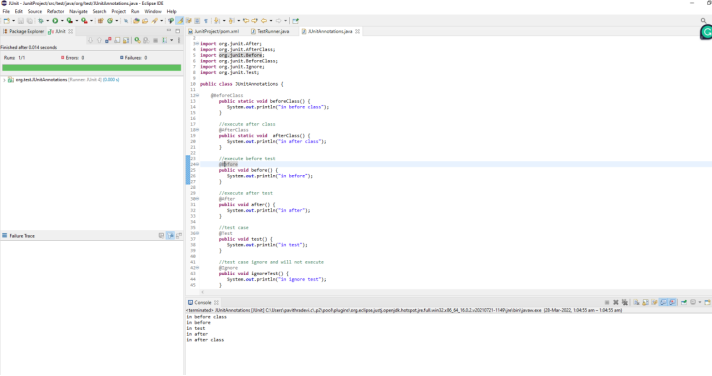Open Test Run History dropdown arrow
The image size is (712, 376).
[172, 40]
